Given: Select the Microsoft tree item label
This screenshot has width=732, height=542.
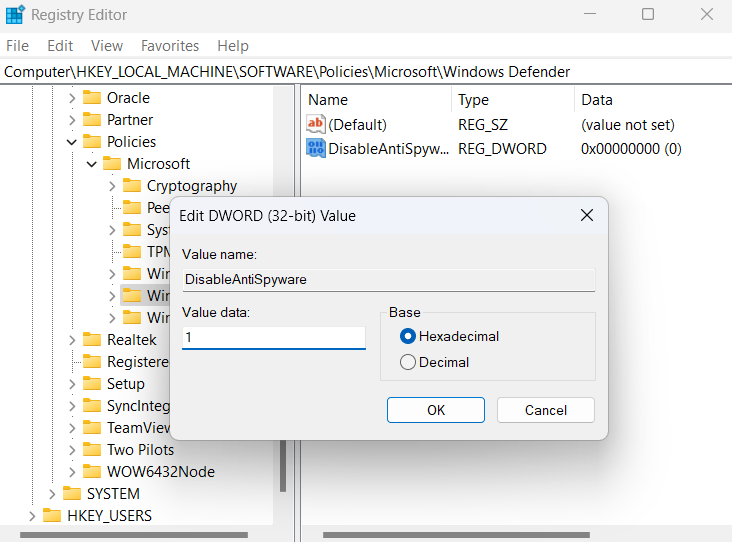Looking at the screenshot, I should (x=158, y=163).
